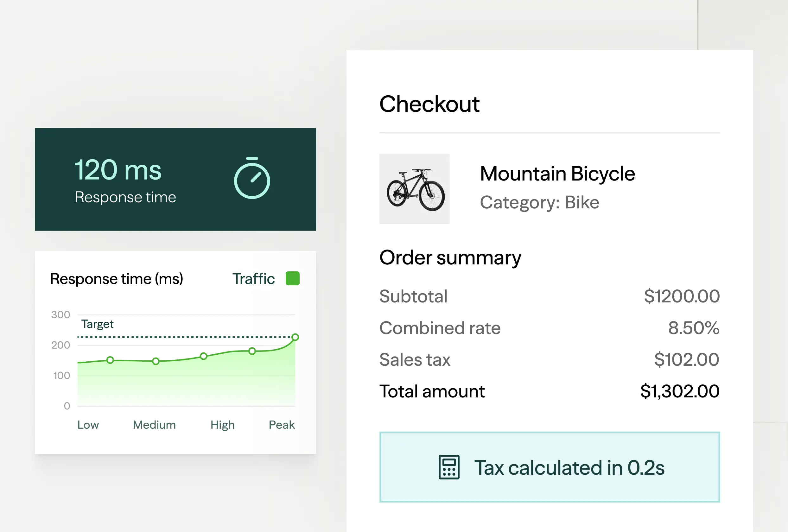Click the Mountain Bicycle product title
Viewport: 788px width, 532px height.
point(557,174)
